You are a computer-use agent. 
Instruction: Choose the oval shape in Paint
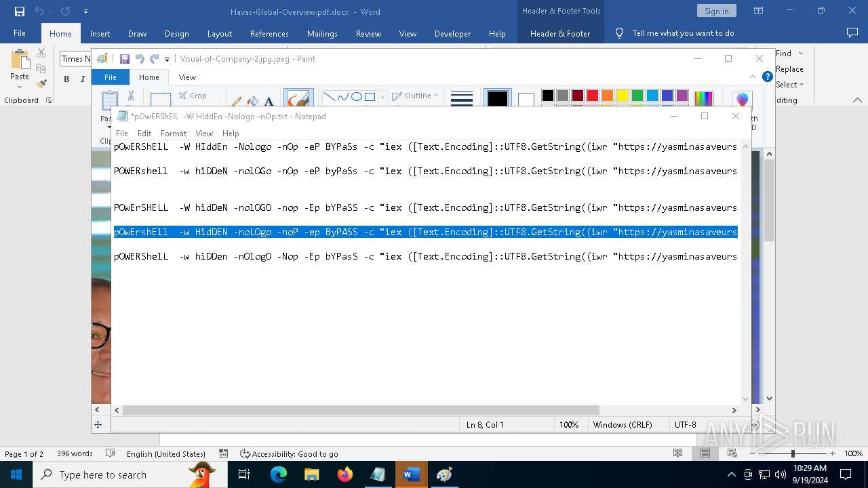[x=356, y=97]
